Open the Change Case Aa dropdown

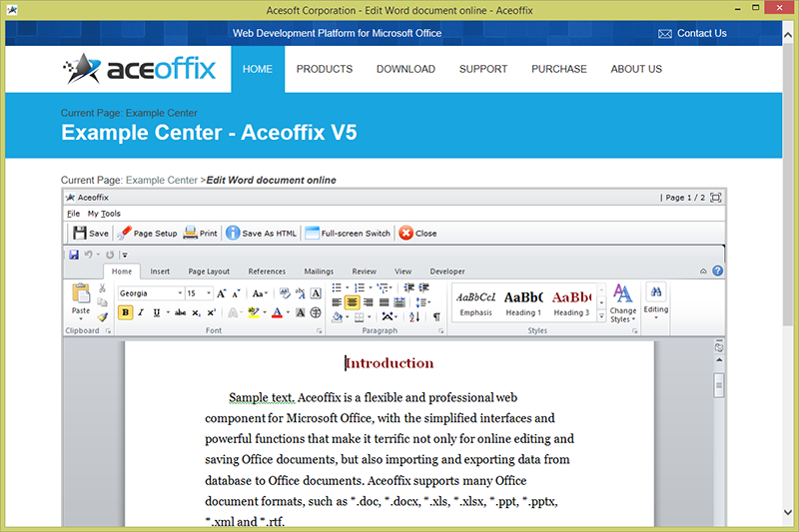click(260, 293)
